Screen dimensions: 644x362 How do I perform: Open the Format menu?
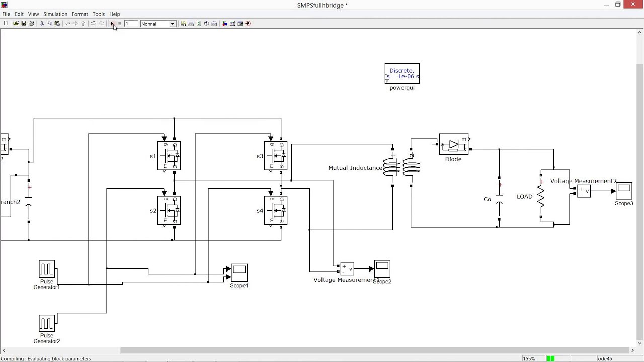click(x=80, y=14)
